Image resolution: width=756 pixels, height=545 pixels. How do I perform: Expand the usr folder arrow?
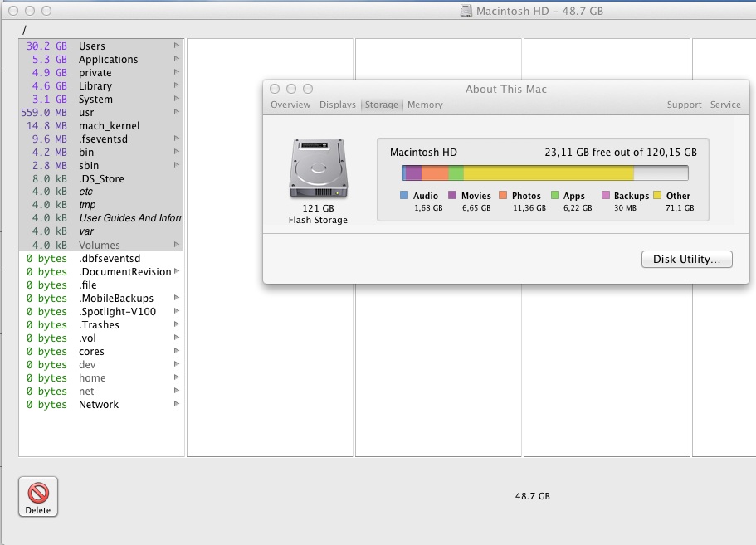pyautogui.click(x=177, y=112)
